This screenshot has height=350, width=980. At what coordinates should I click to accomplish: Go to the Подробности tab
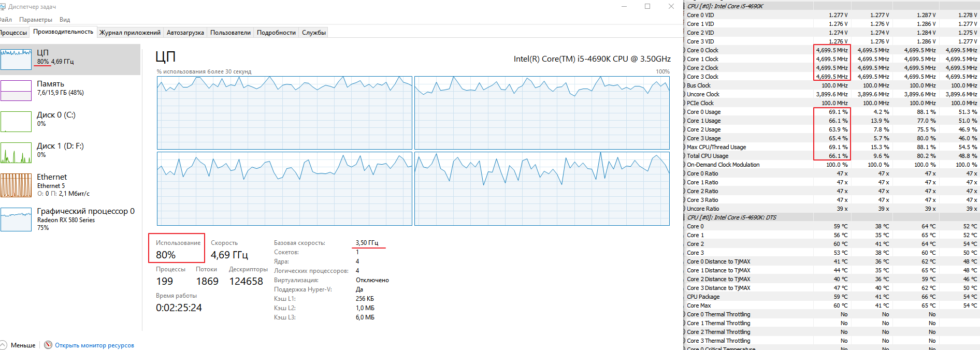pyautogui.click(x=276, y=33)
